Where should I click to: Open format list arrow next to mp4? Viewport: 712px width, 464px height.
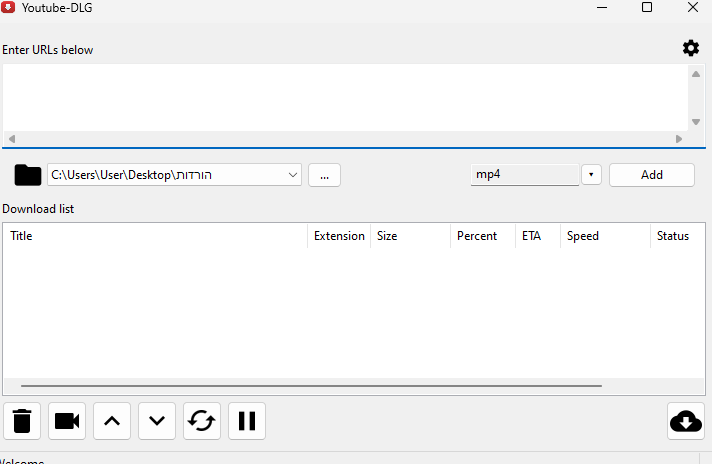click(x=591, y=174)
